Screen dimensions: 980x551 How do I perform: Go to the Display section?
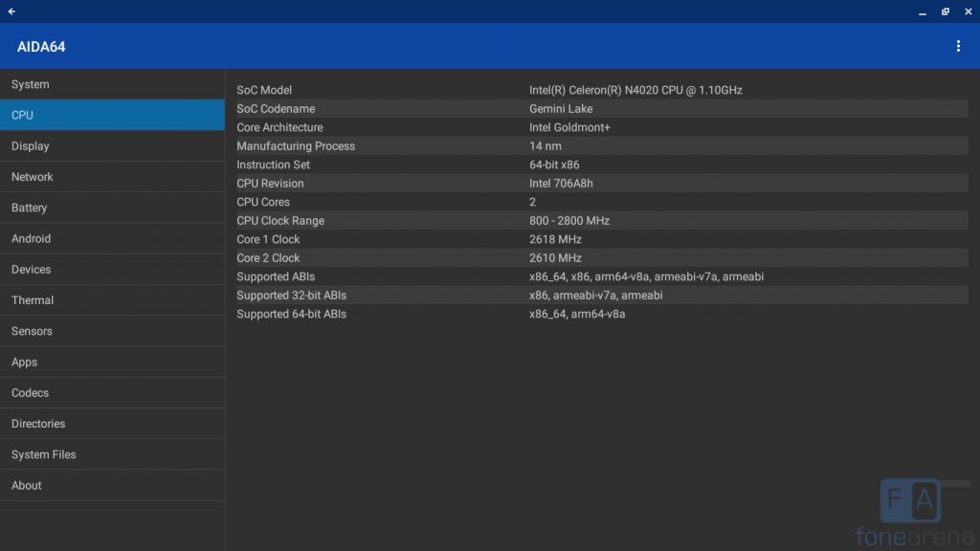point(112,146)
